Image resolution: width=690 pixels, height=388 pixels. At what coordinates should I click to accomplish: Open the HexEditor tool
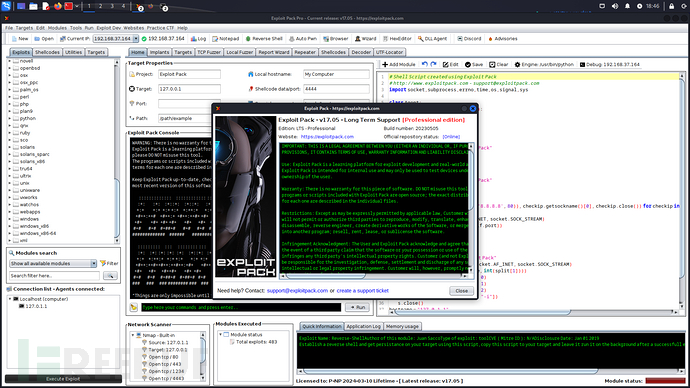(x=397, y=39)
